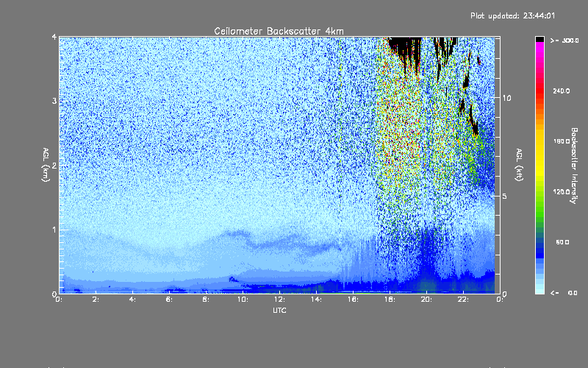Click the "4" tick on the AGL (km) axis
The image size is (588, 368).
click(x=54, y=37)
